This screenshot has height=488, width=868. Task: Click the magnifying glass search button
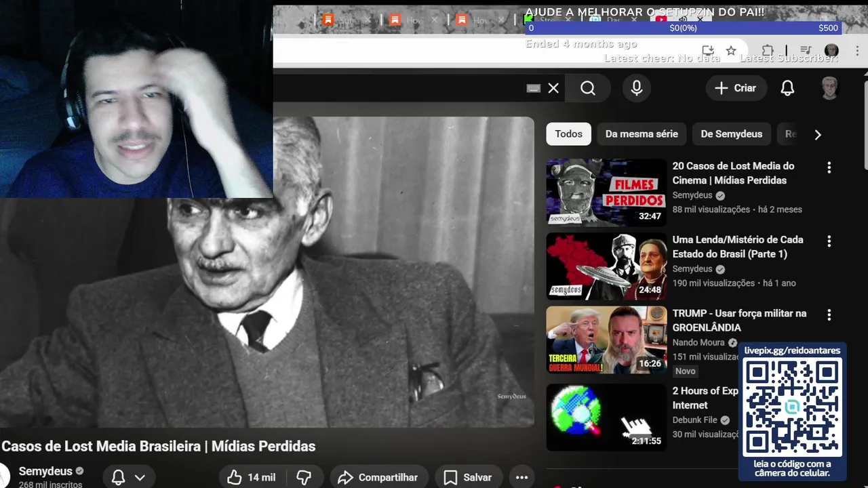tap(588, 88)
